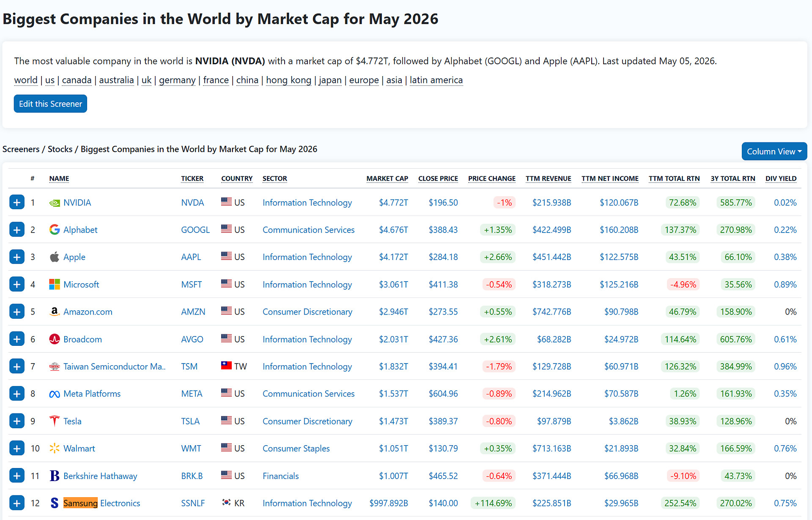The image size is (812, 520).
Task: Expand the Microsoft row with plus button
Action: click(x=17, y=285)
